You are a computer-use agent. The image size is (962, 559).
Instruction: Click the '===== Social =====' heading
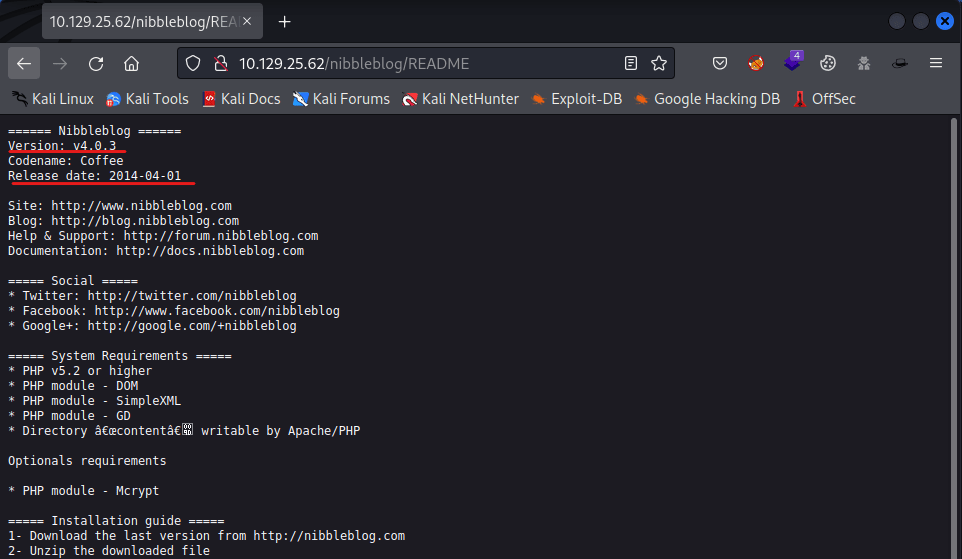[x=73, y=280]
